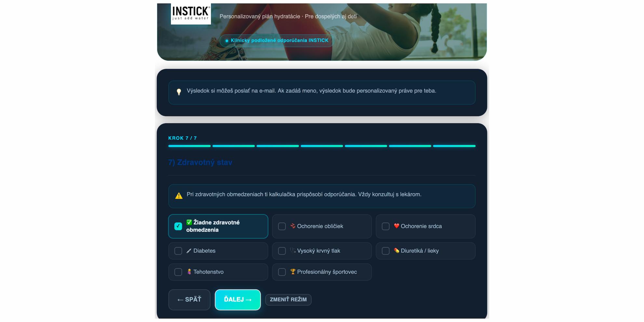The height and width of the screenshot is (322, 644).
Task: Click the first progress bar segment
Action: point(189,146)
